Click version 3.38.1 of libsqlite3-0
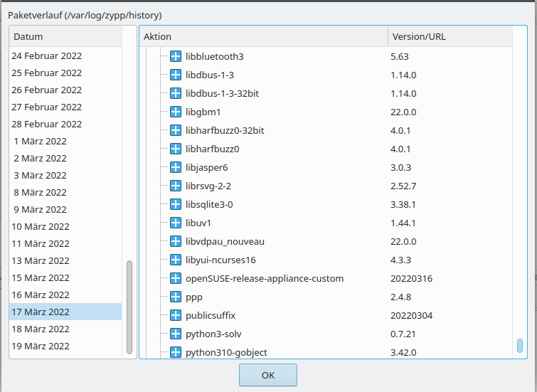This screenshot has width=537, height=392. (x=403, y=204)
